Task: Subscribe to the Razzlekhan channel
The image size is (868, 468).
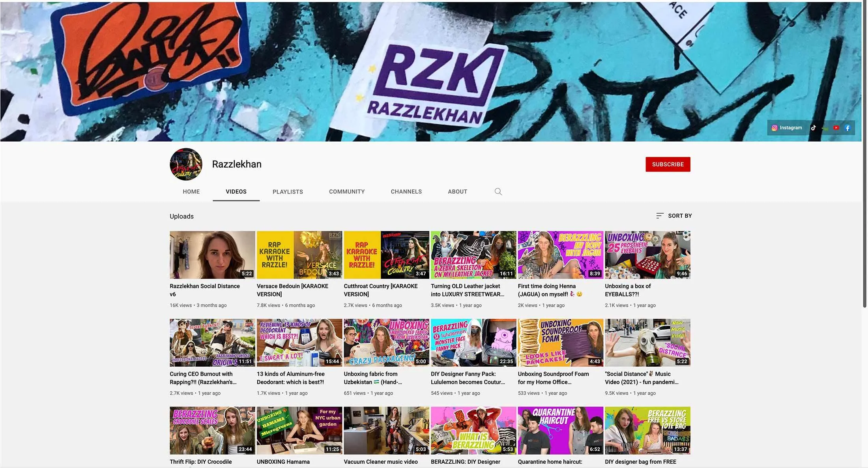Action: click(x=668, y=164)
